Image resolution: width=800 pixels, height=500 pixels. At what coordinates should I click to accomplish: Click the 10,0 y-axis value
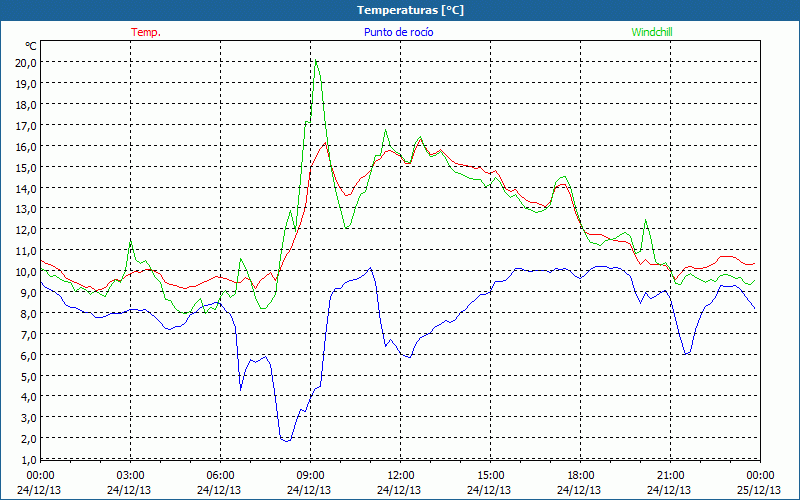(x=26, y=271)
